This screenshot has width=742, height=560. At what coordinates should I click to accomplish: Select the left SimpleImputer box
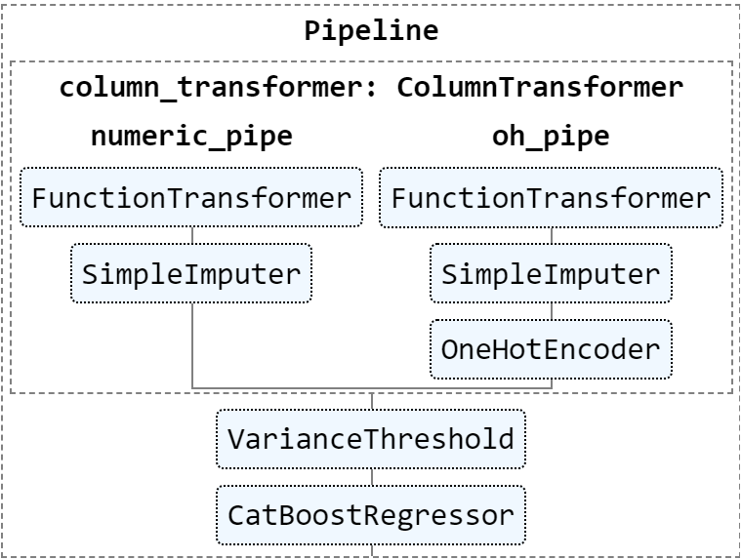point(191,273)
